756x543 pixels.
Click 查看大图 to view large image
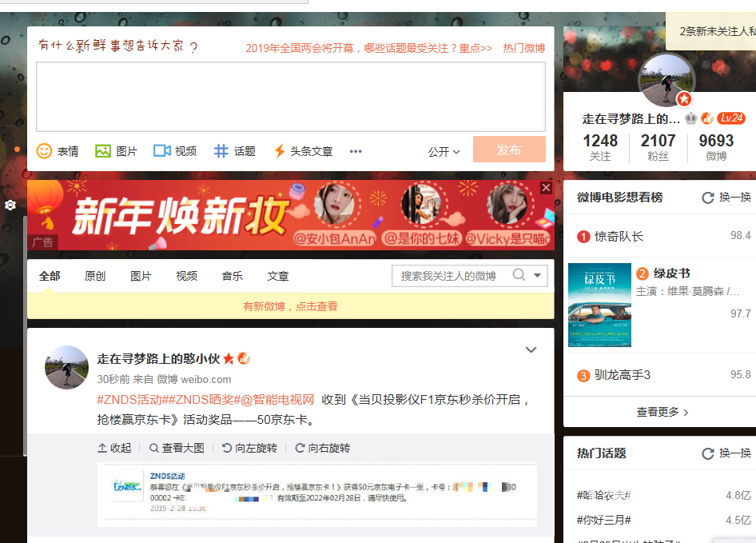(x=177, y=448)
